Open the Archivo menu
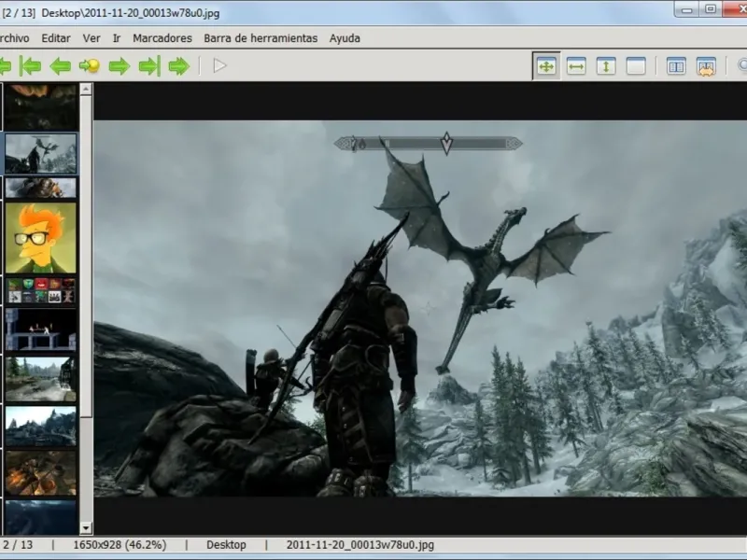The width and height of the screenshot is (747, 560). (x=14, y=38)
